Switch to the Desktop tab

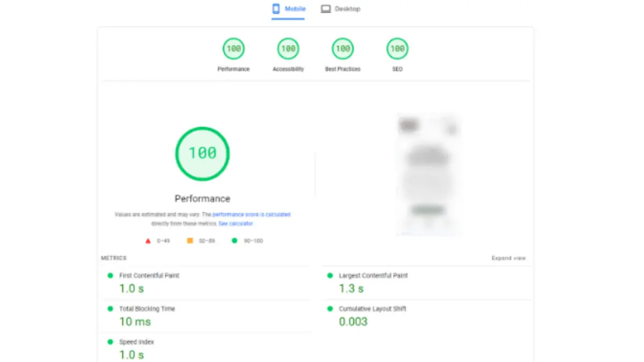click(x=340, y=9)
